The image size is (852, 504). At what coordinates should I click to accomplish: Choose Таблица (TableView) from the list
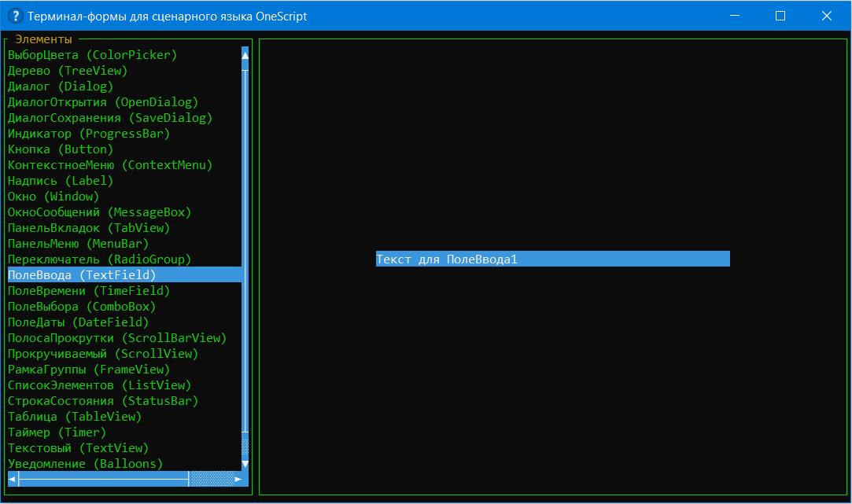click(x=75, y=417)
